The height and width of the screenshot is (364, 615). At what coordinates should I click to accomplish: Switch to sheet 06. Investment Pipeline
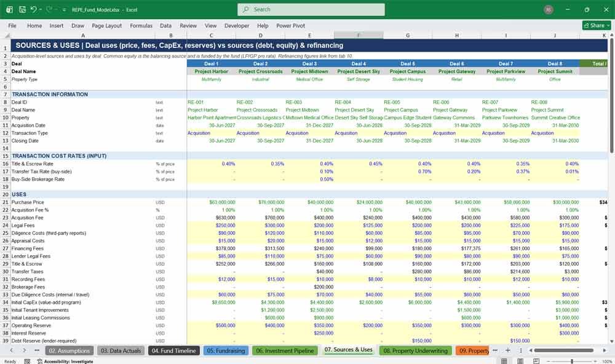(x=285, y=350)
